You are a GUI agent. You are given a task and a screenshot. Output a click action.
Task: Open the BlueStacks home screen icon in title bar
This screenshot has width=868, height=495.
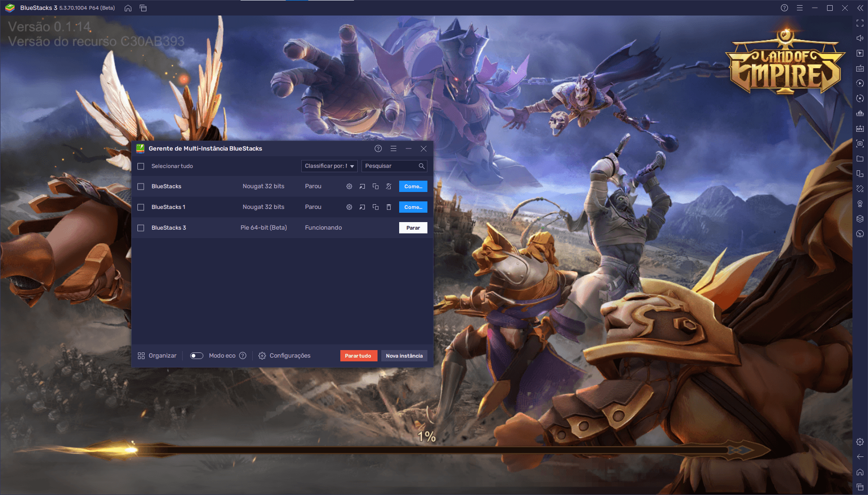[128, 8]
